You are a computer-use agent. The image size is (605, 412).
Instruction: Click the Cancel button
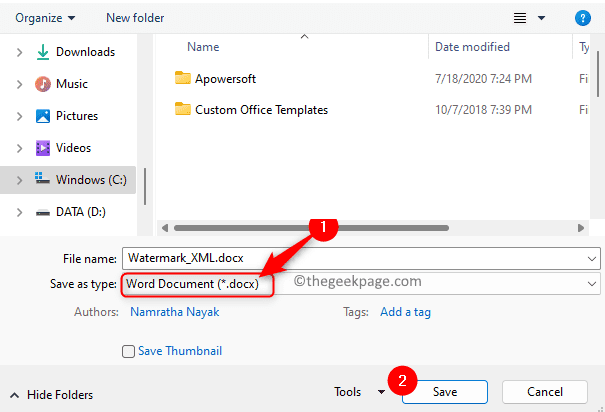coord(545,392)
